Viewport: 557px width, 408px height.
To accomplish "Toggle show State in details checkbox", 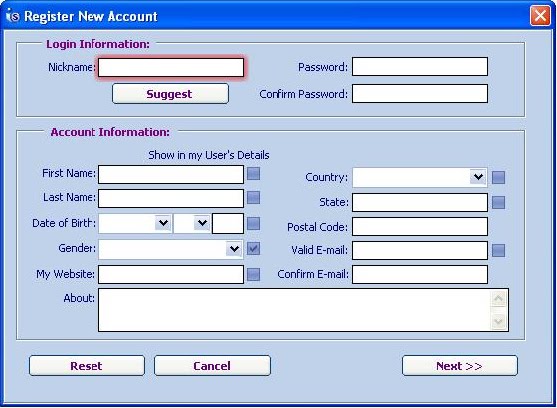I will pyautogui.click(x=498, y=202).
